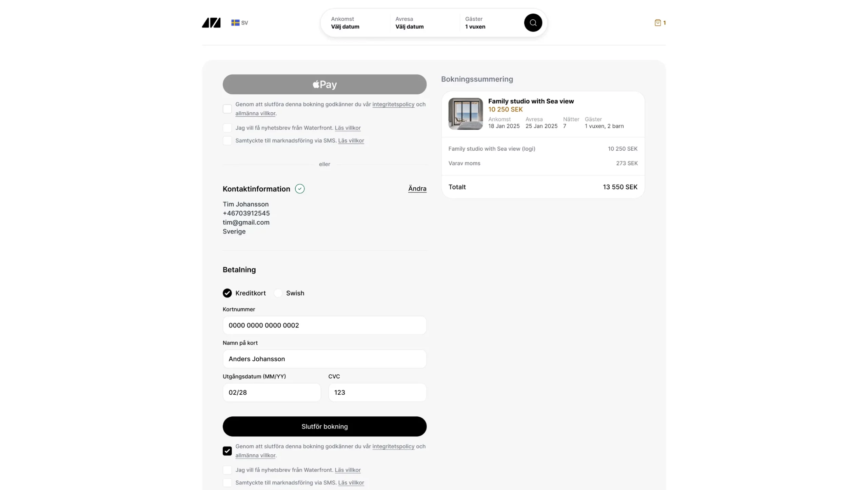
Task: Click the Family studio room thumbnail
Action: pos(466,114)
